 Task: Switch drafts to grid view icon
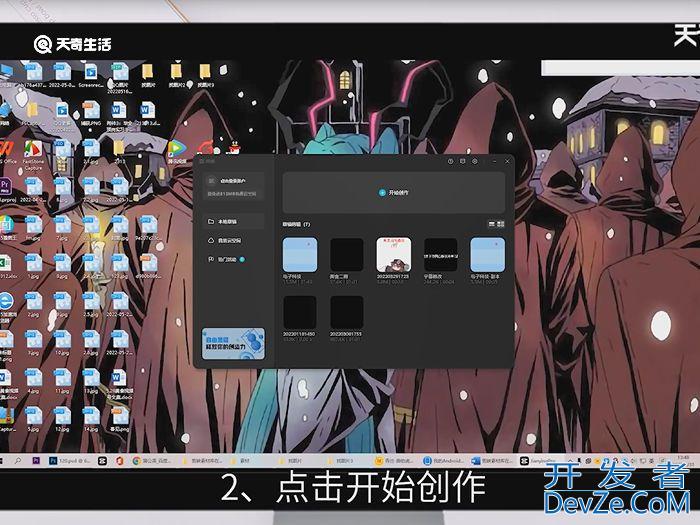click(x=500, y=224)
